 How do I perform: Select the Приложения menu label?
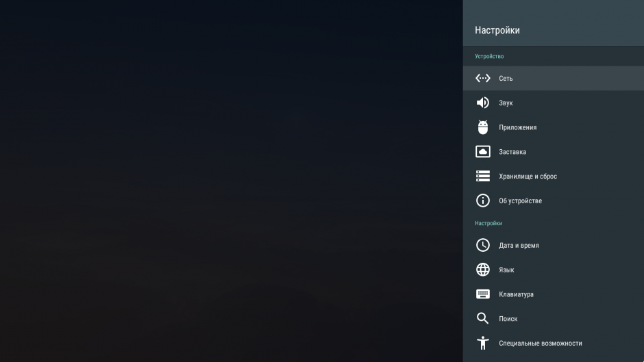coord(517,127)
